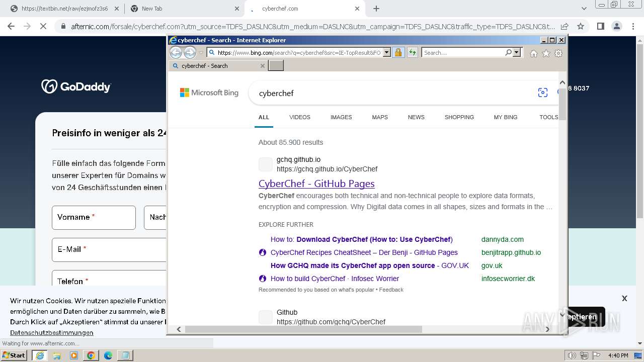Open IE Favorites star

coord(546,53)
